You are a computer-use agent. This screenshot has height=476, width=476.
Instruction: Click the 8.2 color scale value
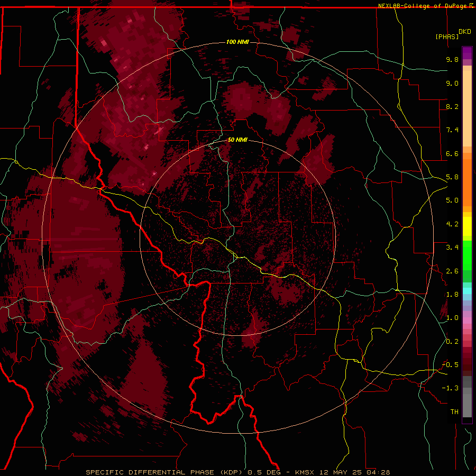[x=452, y=106]
